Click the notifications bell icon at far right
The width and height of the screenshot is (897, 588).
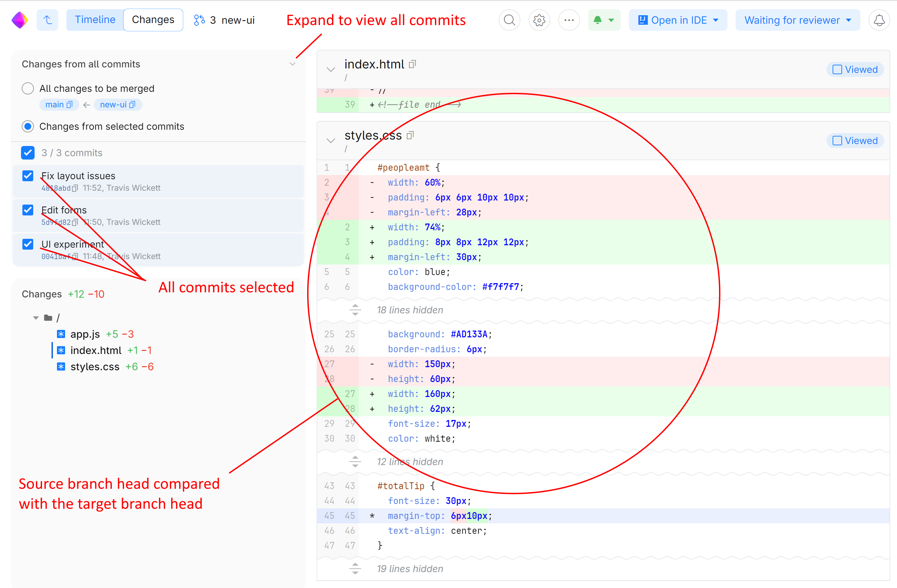879,20
